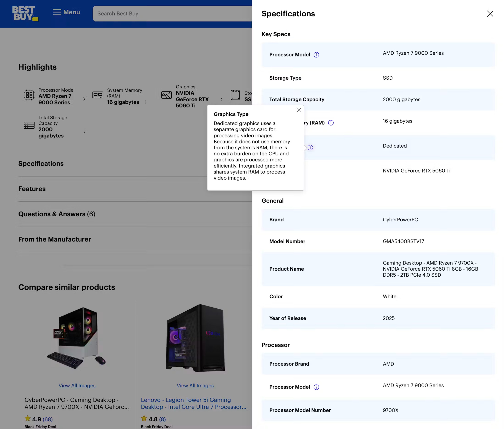The height and width of the screenshot is (429, 504).
Task: Click the 'Processor Brand' label
Action: 289,364
